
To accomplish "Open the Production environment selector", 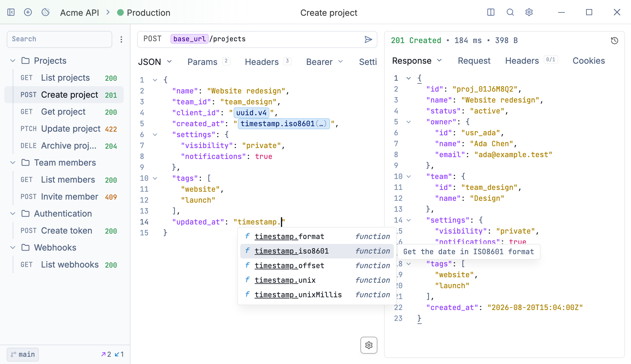I will (x=144, y=13).
